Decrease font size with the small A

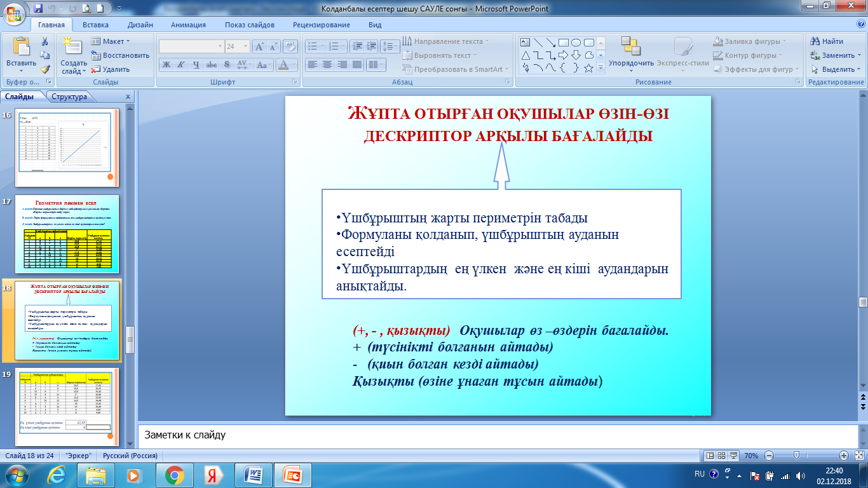coord(274,46)
